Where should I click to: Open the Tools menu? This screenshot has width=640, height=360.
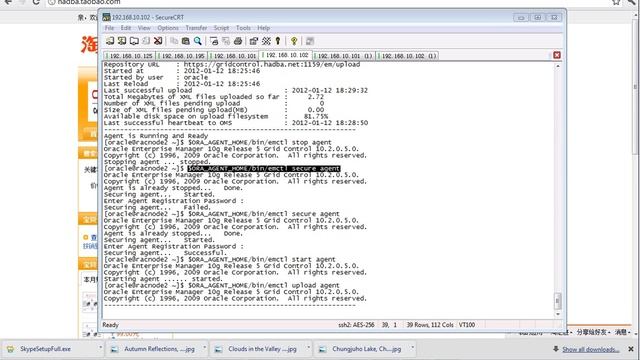[x=243, y=28]
